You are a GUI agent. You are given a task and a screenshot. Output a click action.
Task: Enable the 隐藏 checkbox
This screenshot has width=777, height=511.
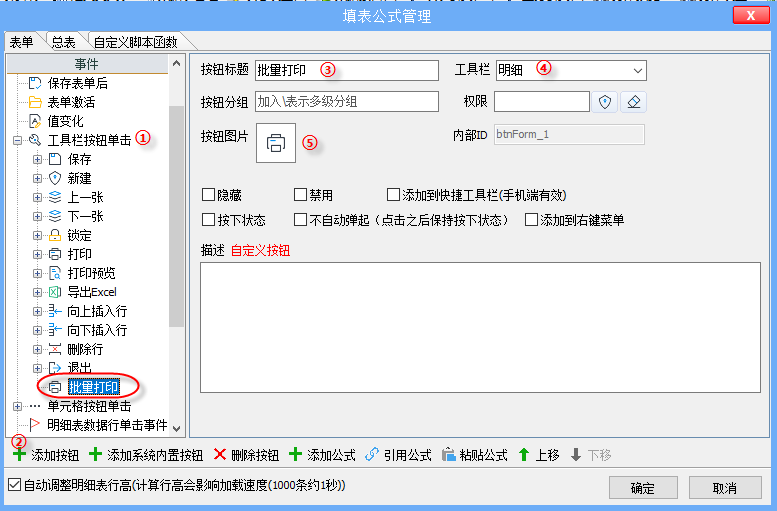click(x=208, y=195)
